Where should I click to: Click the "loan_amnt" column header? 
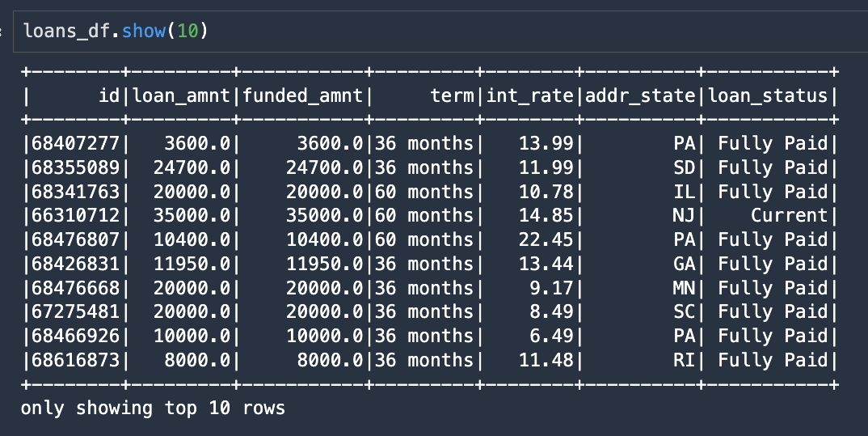[x=181, y=95]
